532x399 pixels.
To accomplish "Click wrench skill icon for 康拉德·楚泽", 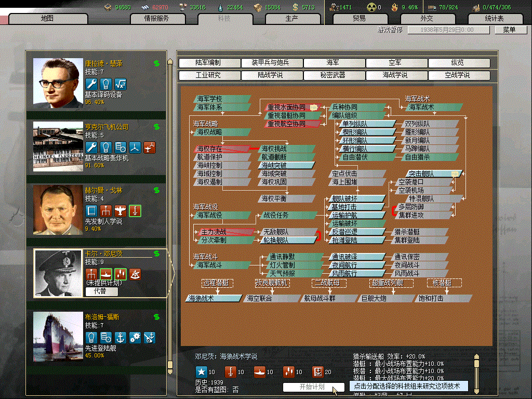I will tap(91, 84).
